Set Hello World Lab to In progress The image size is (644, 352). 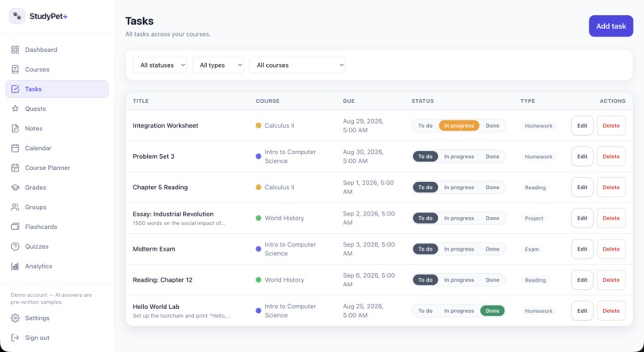459,310
